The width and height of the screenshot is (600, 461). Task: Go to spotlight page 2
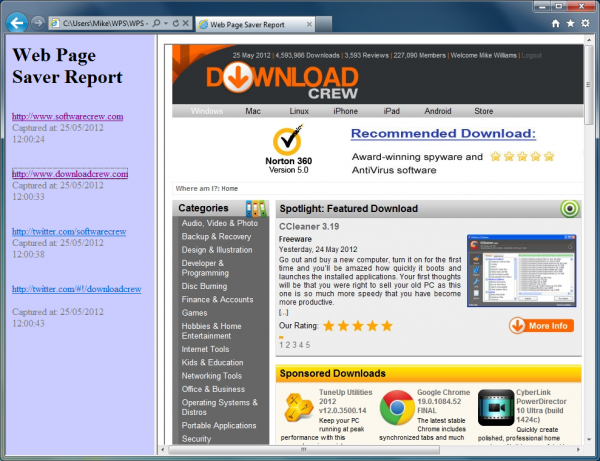coord(288,345)
